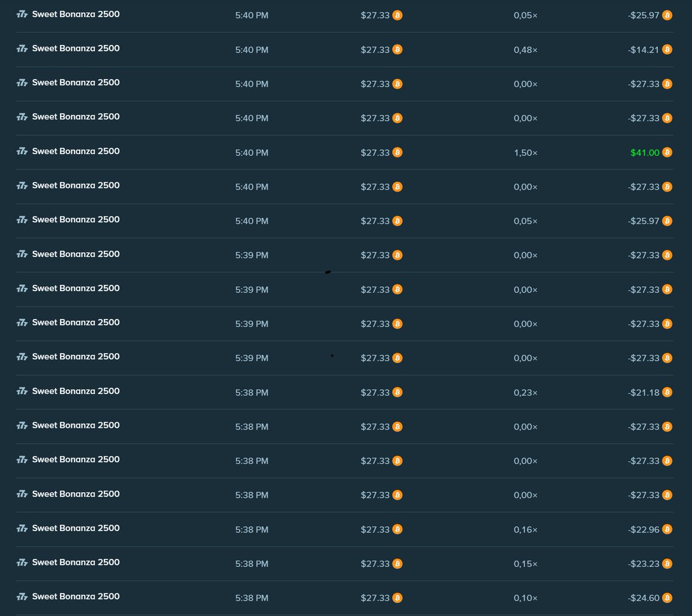692x616 pixels.
Task: Open Sweet Bonanza 2500 in the 1,50× row
Action: [76, 151]
